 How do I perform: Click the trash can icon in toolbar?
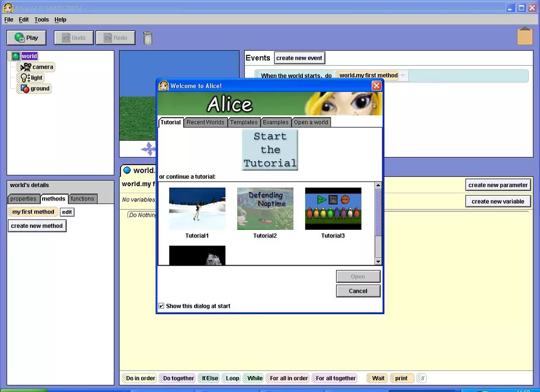pos(148,38)
